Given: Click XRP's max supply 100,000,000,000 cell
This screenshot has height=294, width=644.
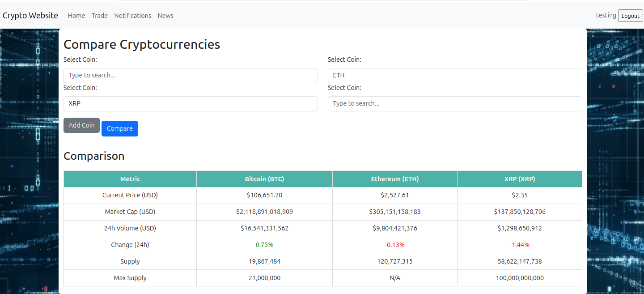Looking at the screenshot, I should [x=520, y=278].
